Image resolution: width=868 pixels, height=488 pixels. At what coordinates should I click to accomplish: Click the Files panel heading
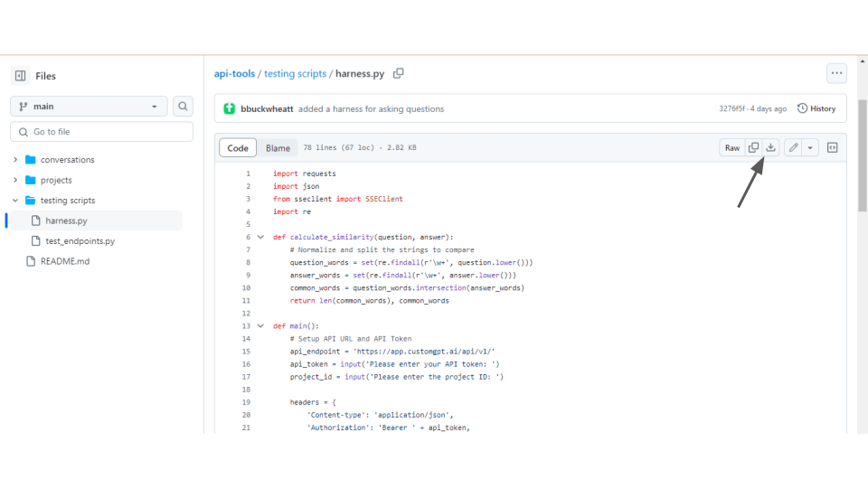[45, 76]
